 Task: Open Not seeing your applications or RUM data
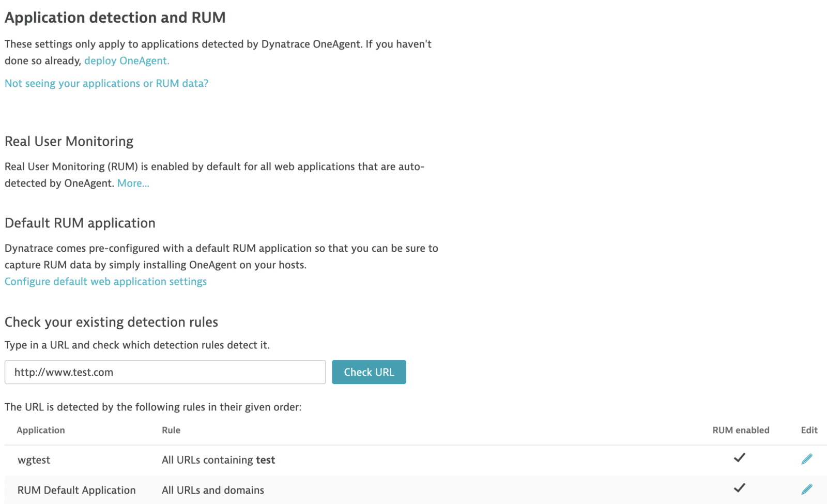(106, 83)
